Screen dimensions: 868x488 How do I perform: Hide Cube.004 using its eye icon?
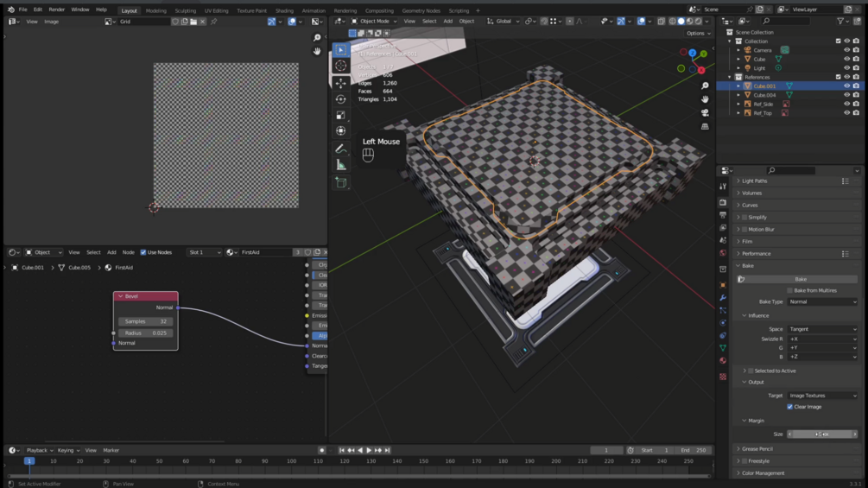pyautogui.click(x=846, y=95)
